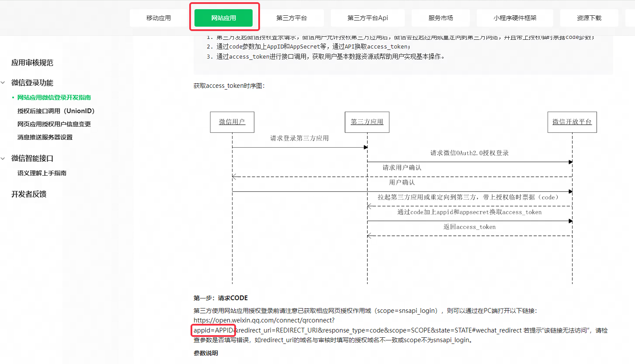The image size is (635, 364).
Task: Open 语义理解上手指南 page
Action: [x=42, y=173]
